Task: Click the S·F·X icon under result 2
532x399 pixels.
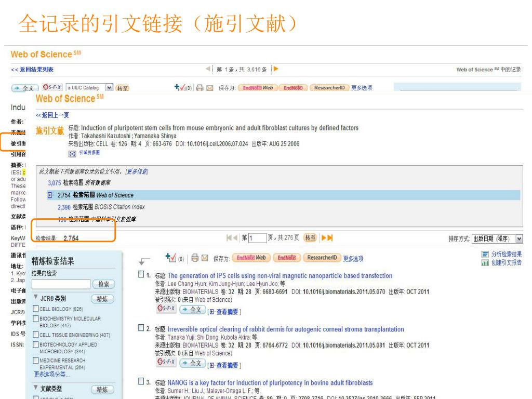Action: (166, 362)
